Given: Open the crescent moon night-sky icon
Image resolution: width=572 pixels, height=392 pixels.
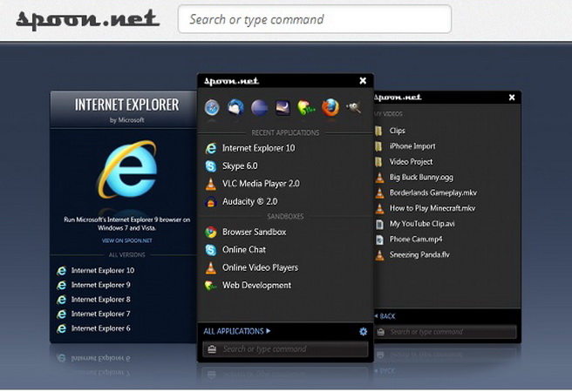Looking at the screenshot, I should coord(283,108).
